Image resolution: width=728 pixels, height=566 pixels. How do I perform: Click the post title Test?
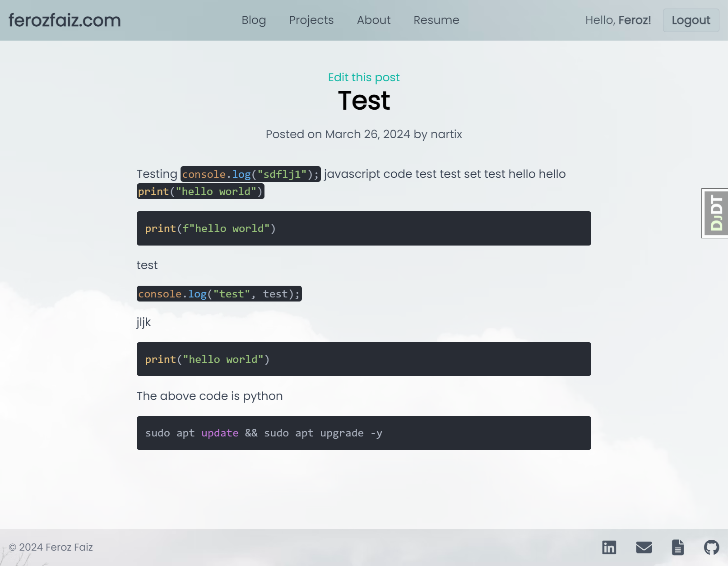pyautogui.click(x=364, y=100)
